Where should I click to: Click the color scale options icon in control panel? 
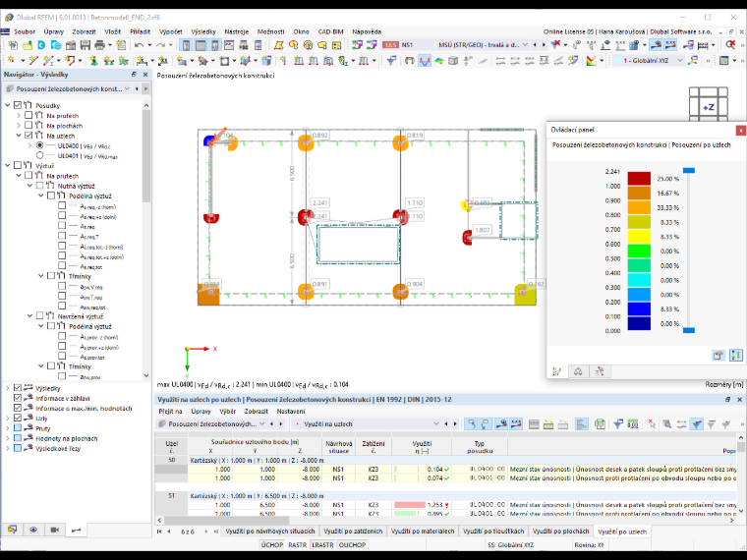click(736, 356)
